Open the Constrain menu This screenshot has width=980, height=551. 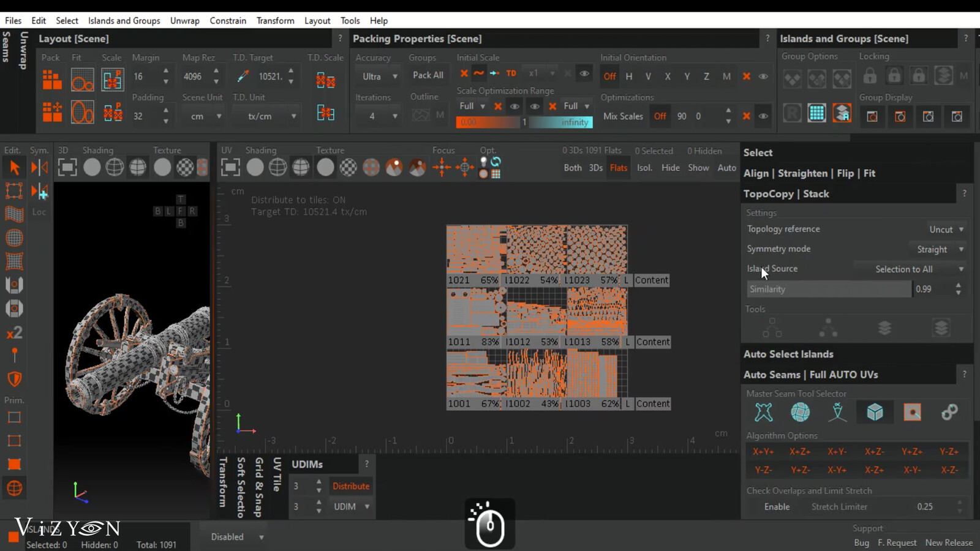pyautogui.click(x=228, y=20)
